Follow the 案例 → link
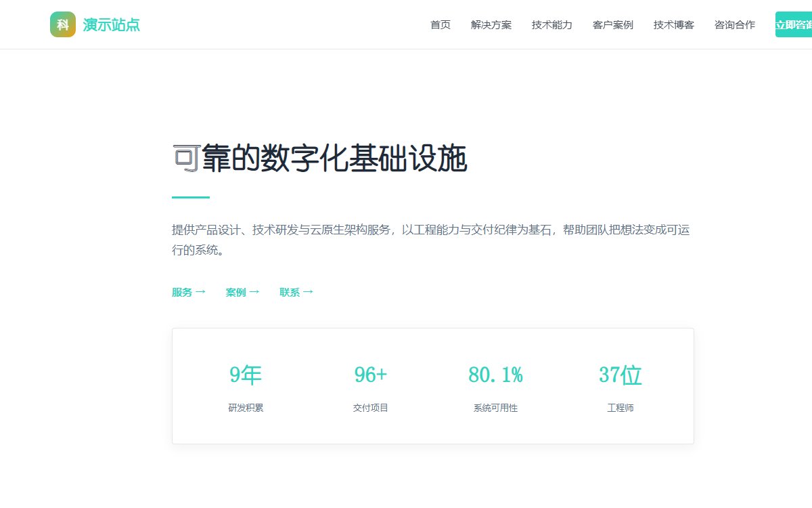This screenshot has width=812, height=508. coord(243,293)
